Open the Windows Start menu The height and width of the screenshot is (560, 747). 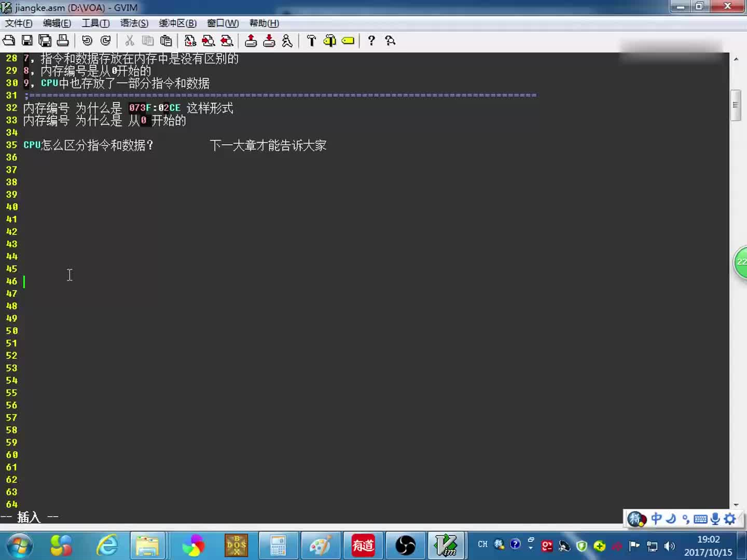20,546
